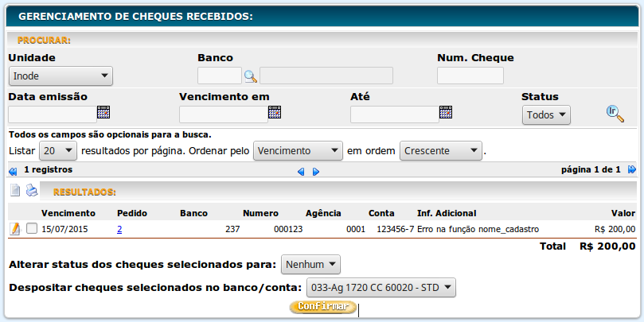Run search with the magnifier icon beside Status
This screenshot has width=644, height=322.
614,114
